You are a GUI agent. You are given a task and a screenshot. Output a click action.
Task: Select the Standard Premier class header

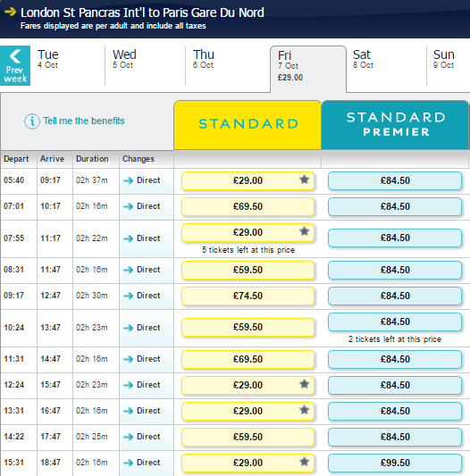pyautogui.click(x=395, y=125)
